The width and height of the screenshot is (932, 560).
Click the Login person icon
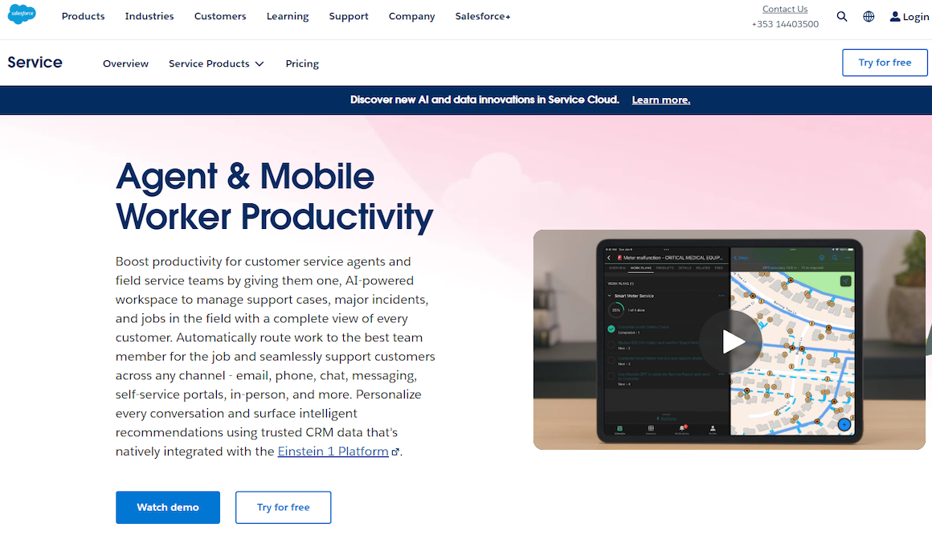[895, 17]
